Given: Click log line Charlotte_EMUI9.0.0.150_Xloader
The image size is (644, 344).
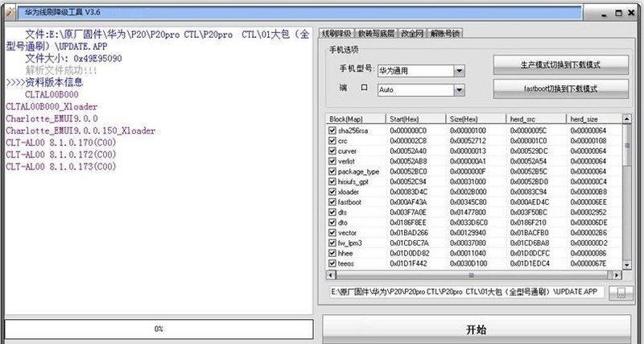Looking at the screenshot, I should tap(80, 131).
